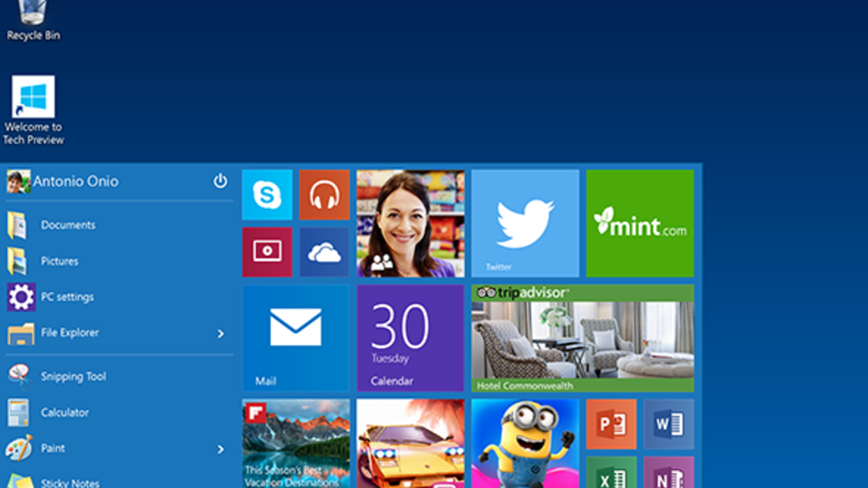The image size is (868, 488).
Task: Open the Mail tile
Action: (x=296, y=338)
